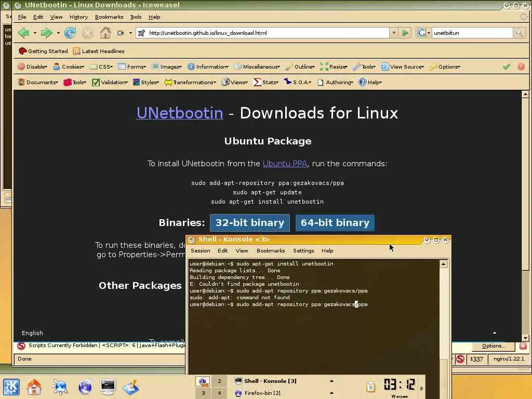Screen dimensions: 532x399
Task: Reload the page with the refresh icon
Action: pyautogui.click(x=70, y=33)
